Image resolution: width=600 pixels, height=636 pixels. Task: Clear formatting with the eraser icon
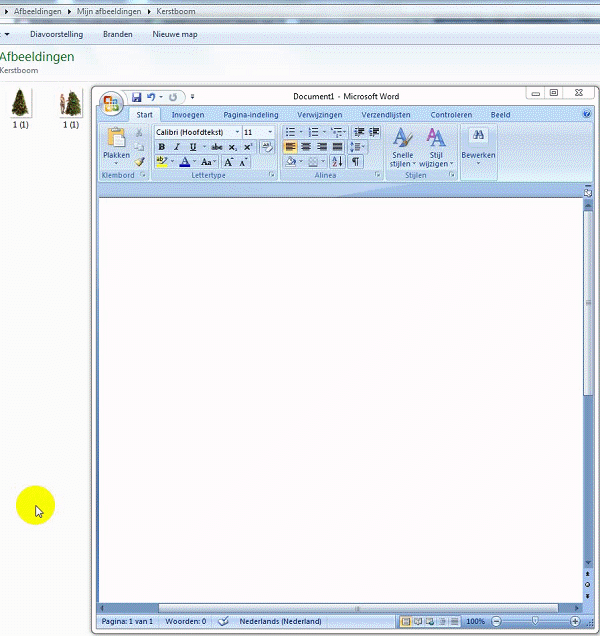tap(267, 147)
